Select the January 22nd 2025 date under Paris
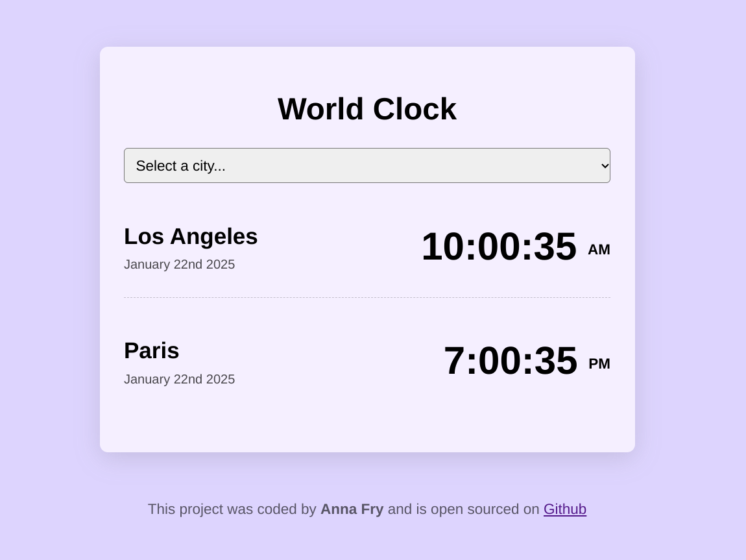This screenshot has width=746, height=560. [179, 379]
